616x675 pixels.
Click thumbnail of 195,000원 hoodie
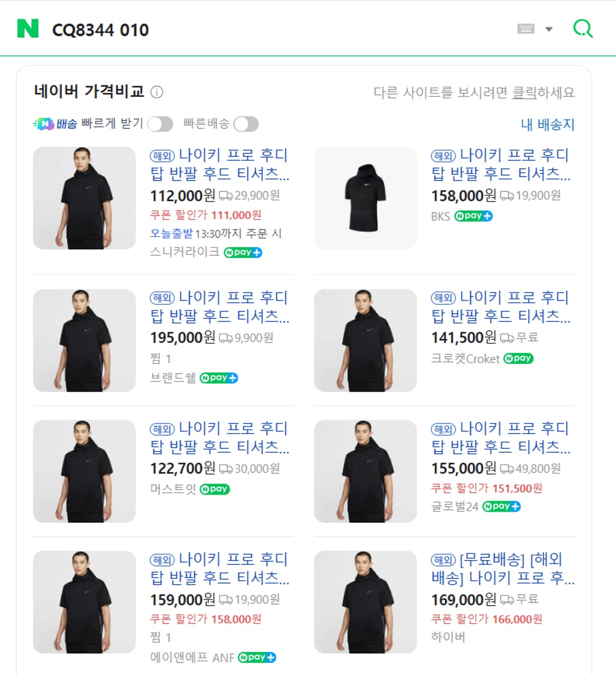[84, 341]
